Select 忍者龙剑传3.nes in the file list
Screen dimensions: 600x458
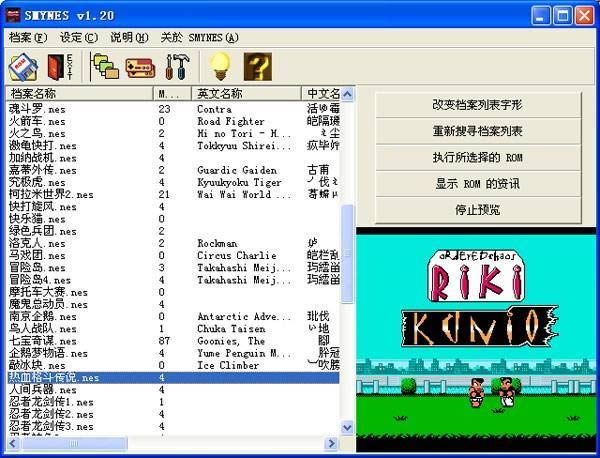pyautogui.click(x=51, y=426)
